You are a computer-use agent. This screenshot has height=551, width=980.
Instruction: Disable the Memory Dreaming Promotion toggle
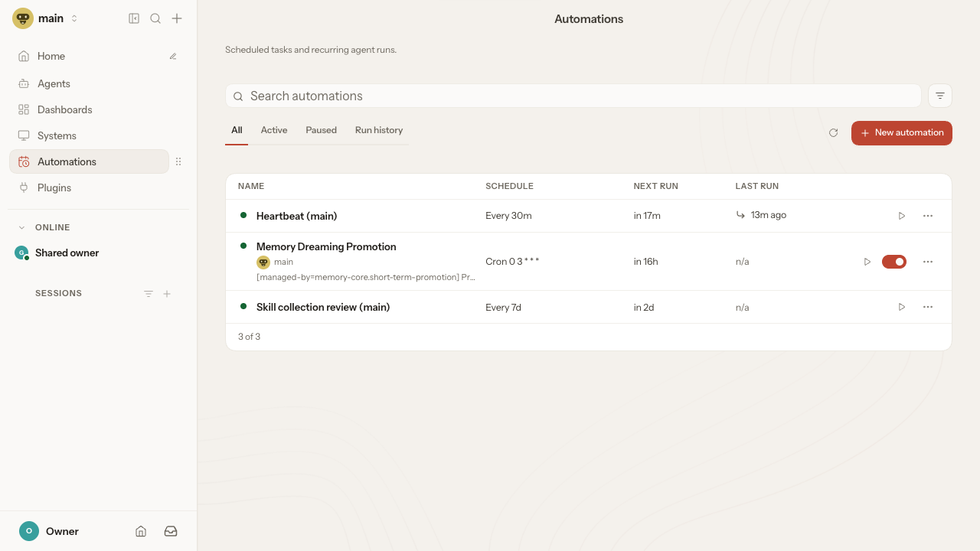tap(894, 262)
